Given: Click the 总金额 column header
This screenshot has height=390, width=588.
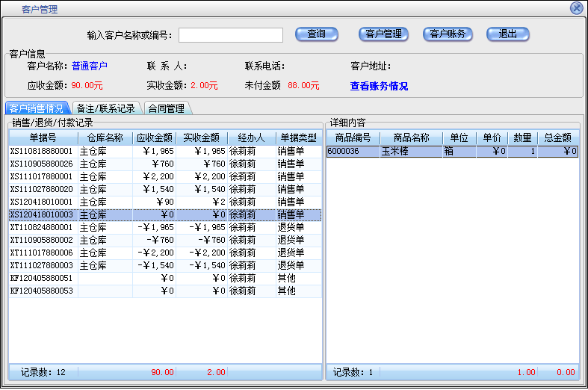Looking at the screenshot, I should [x=557, y=137].
